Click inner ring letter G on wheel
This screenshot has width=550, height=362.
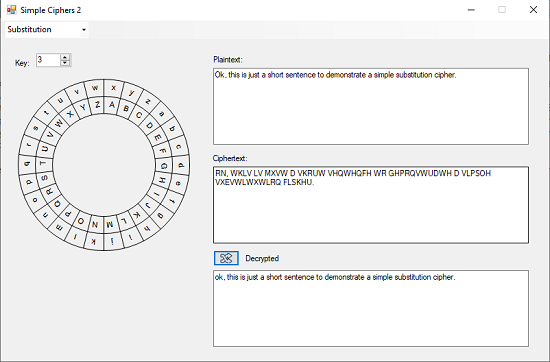[x=164, y=166]
